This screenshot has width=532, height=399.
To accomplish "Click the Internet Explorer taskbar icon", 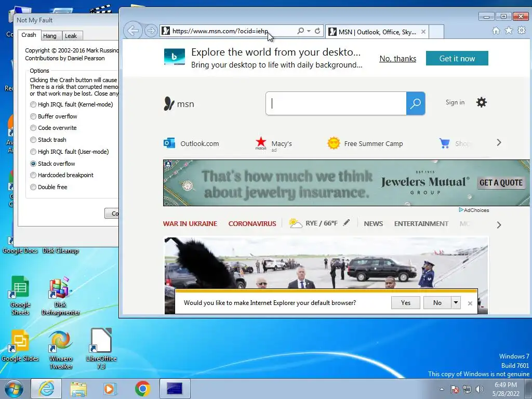I will [x=46, y=389].
